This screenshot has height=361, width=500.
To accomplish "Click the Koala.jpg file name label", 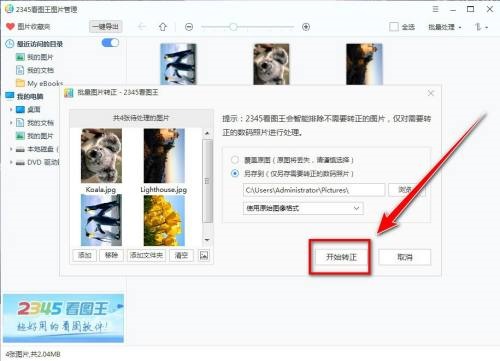I will (x=101, y=190).
